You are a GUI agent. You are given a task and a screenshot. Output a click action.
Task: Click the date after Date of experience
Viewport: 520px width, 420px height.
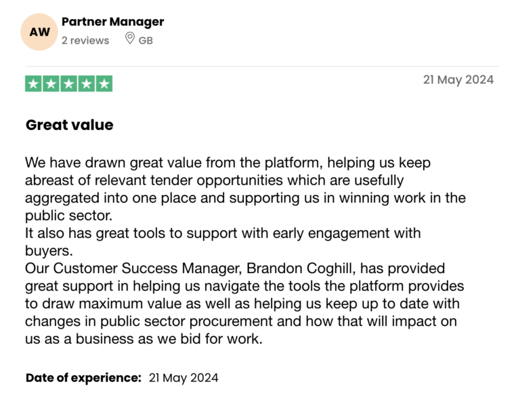(183, 378)
